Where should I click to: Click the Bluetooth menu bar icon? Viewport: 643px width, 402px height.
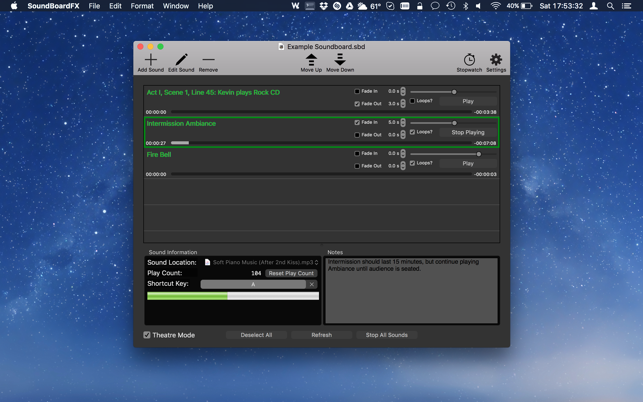coord(465,6)
